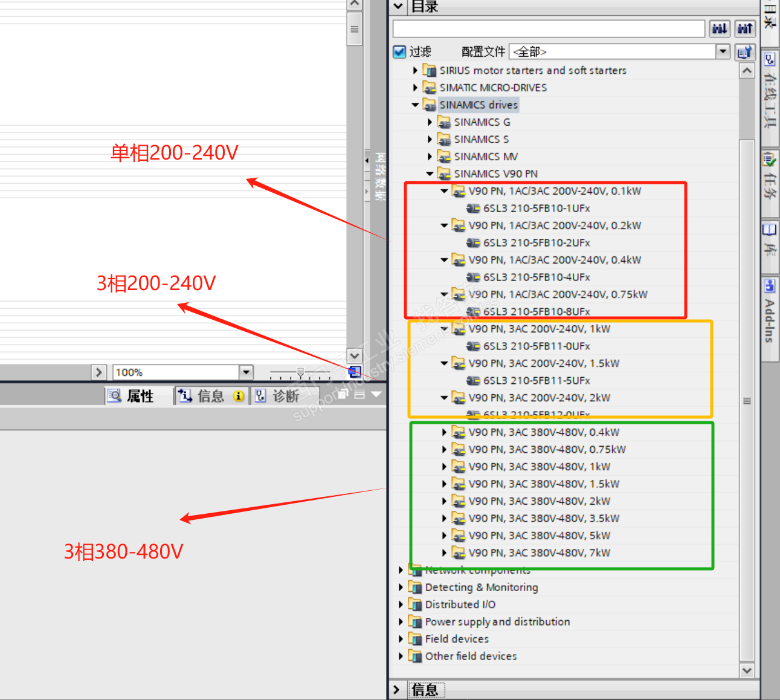Click the folder icon of V90 PN 200V-240V, 0.1kW
780x700 pixels.
(459, 191)
